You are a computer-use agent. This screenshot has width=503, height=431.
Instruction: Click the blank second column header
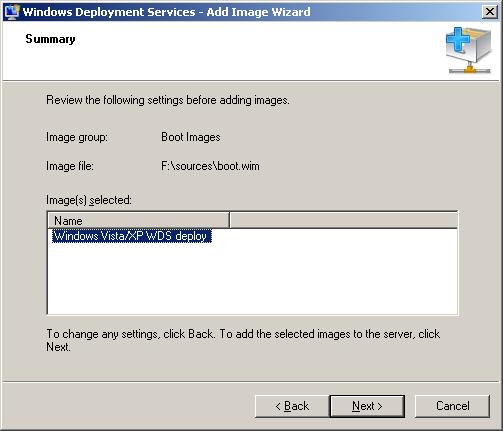pyautogui.click(x=344, y=220)
